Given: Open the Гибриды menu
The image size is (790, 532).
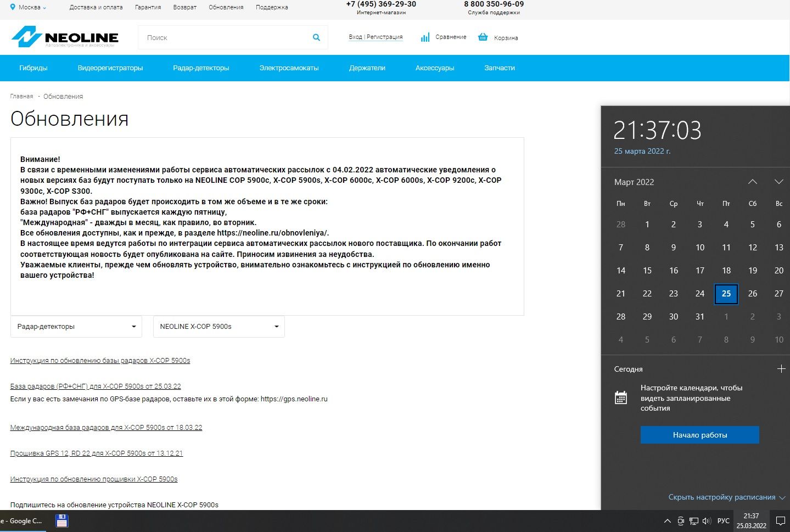Looking at the screenshot, I should click(33, 68).
